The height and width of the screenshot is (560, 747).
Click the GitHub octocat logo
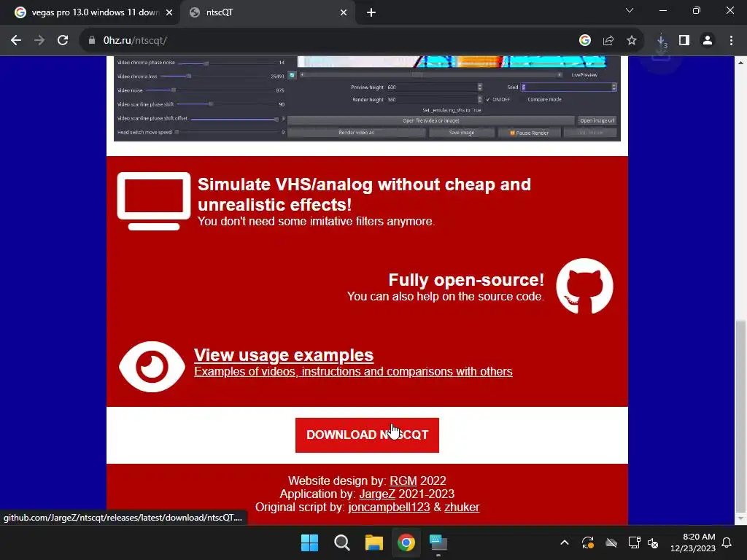[x=584, y=286]
